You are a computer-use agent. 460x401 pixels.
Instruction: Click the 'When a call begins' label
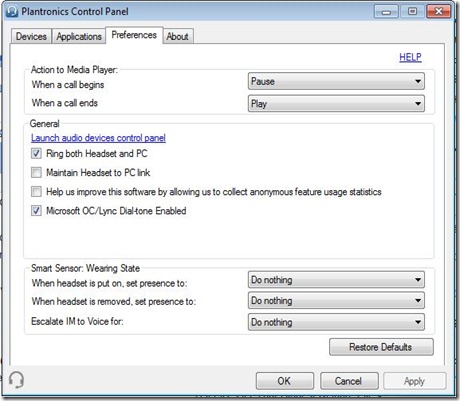pos(68,85)
